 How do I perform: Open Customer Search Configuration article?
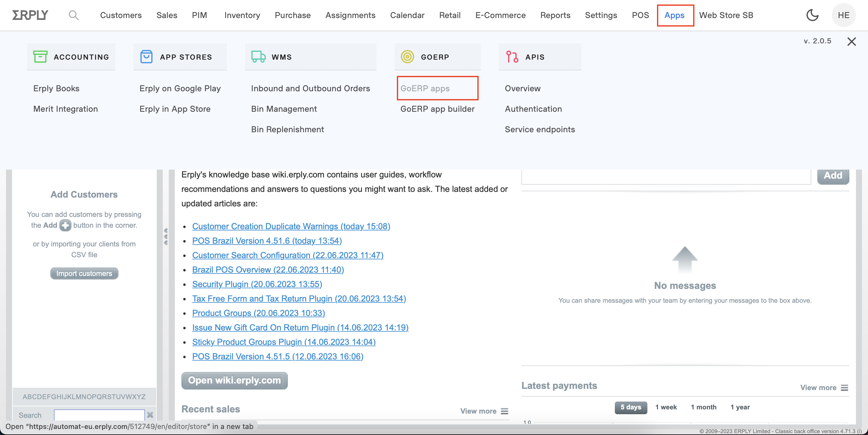click(288, 255)
